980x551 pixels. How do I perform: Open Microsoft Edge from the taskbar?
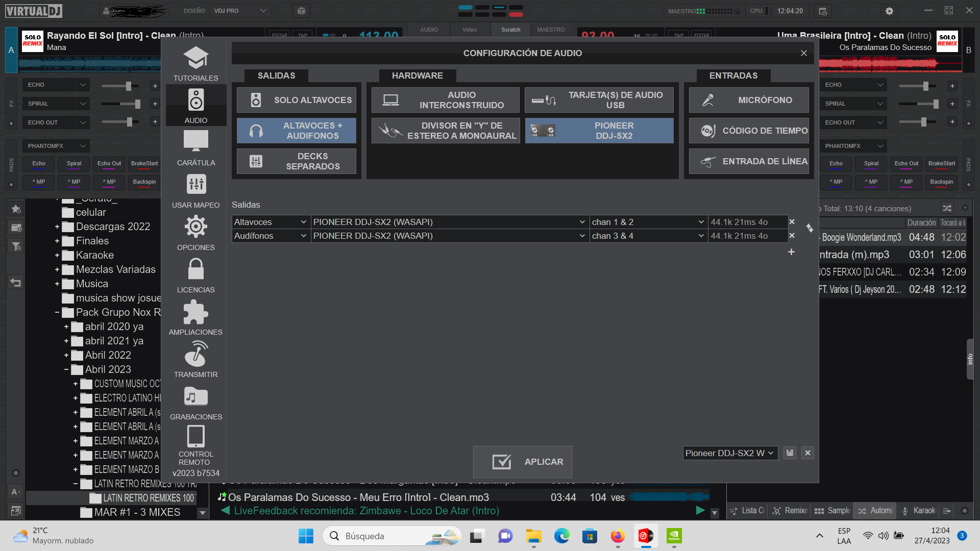pyautogui.click(x=562, y=536)
